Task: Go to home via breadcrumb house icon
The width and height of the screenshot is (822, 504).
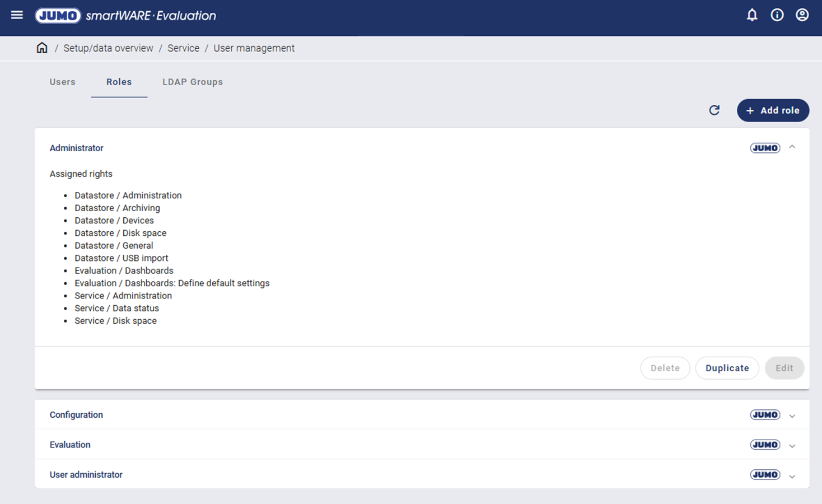Action: tap(42, 48)
